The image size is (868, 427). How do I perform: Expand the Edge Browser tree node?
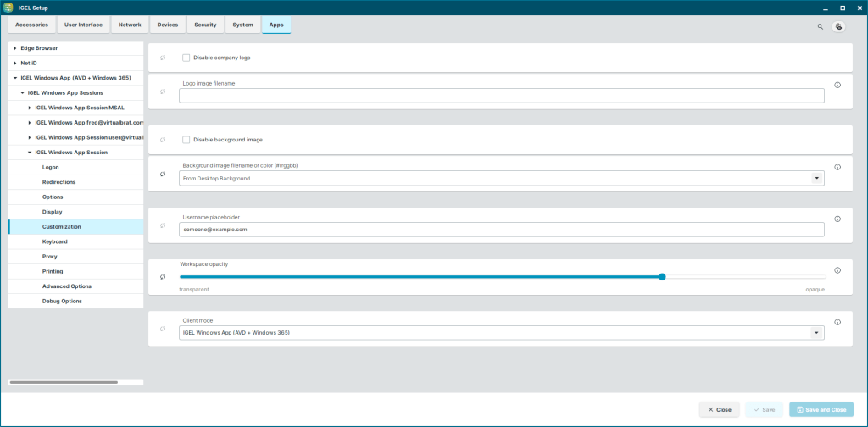point(15,47)
